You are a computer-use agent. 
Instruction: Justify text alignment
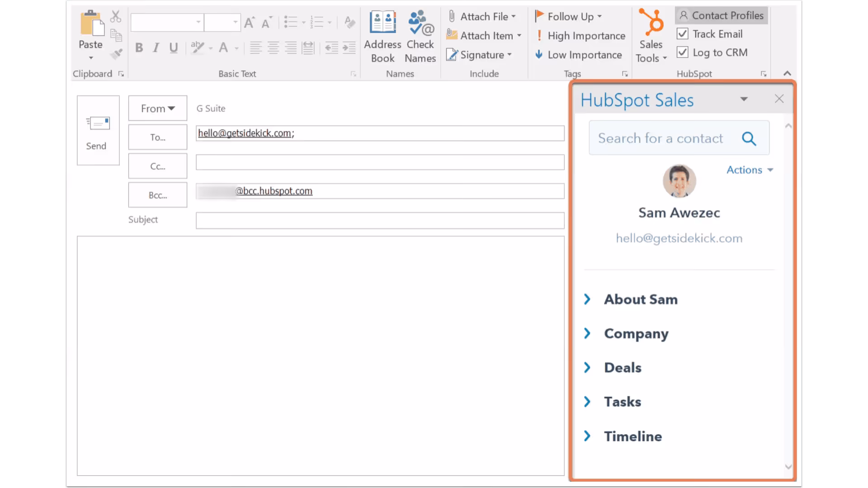[x=308, y=47]
